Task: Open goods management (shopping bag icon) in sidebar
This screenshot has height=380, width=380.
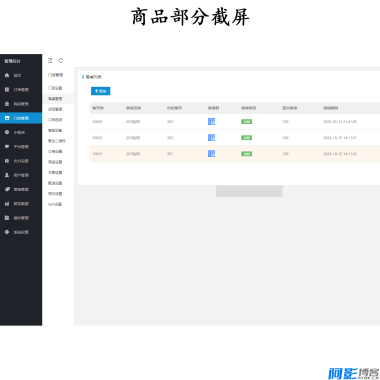Action: 21,104
